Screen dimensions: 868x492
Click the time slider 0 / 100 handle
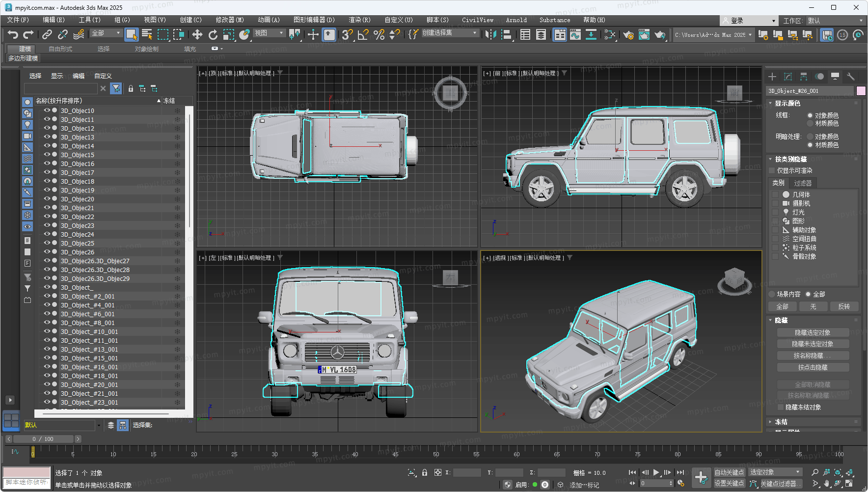click(43, 439)
